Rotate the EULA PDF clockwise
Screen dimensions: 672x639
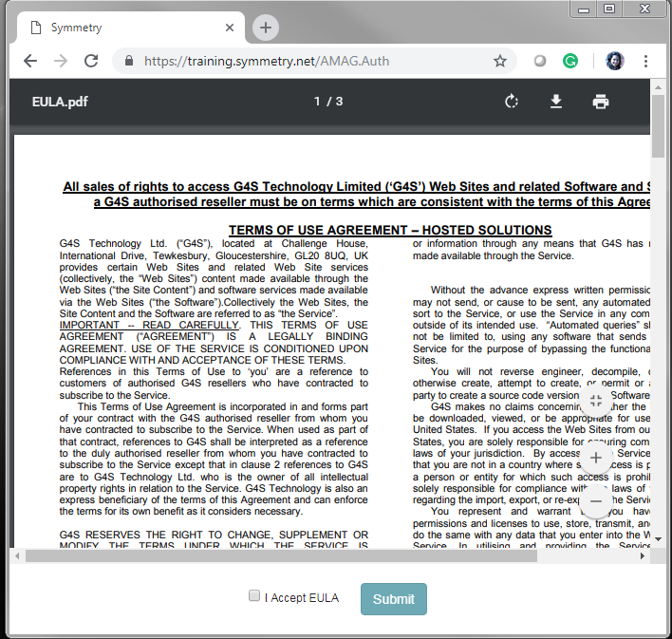pyautogui.click(x=512, y=102)
